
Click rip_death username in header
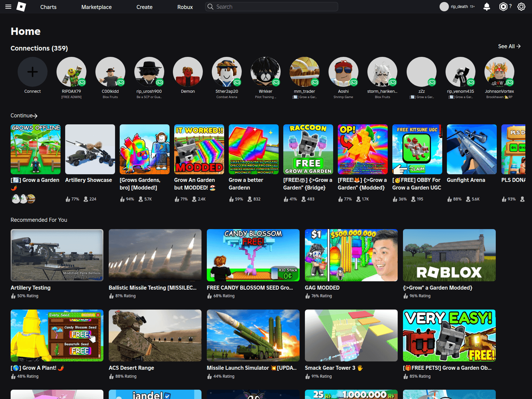point(459,7)
